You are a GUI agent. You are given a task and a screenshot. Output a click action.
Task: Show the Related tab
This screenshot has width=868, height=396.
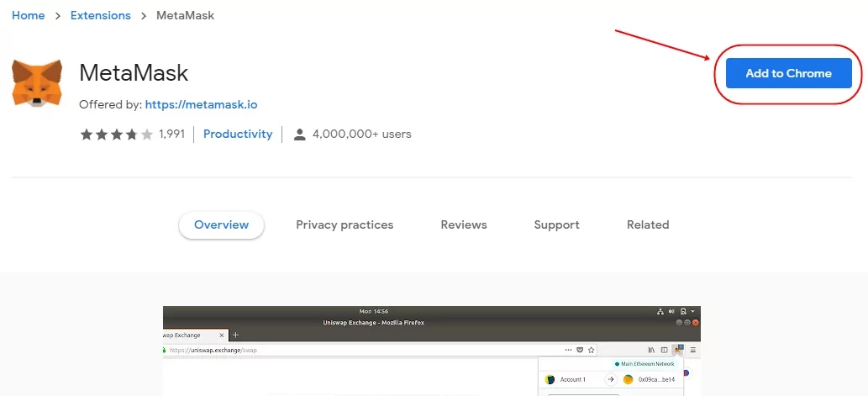coord(648,224)
